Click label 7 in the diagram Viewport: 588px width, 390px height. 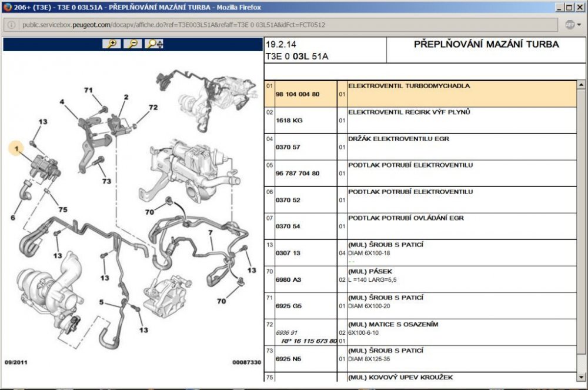pyautogui.click(x=211, y=232)
